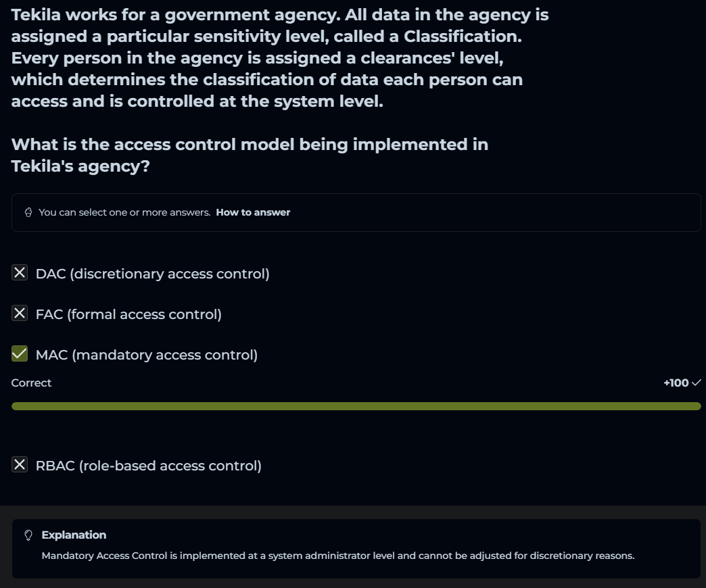
Task: Click the Tekila agency scenario paragraph
Action: 280,58
